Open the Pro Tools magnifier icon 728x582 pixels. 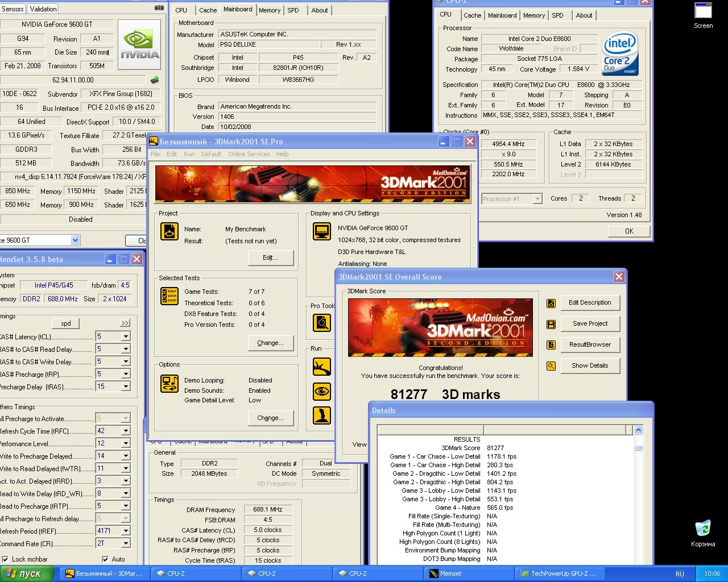click(x=322, y=323)
